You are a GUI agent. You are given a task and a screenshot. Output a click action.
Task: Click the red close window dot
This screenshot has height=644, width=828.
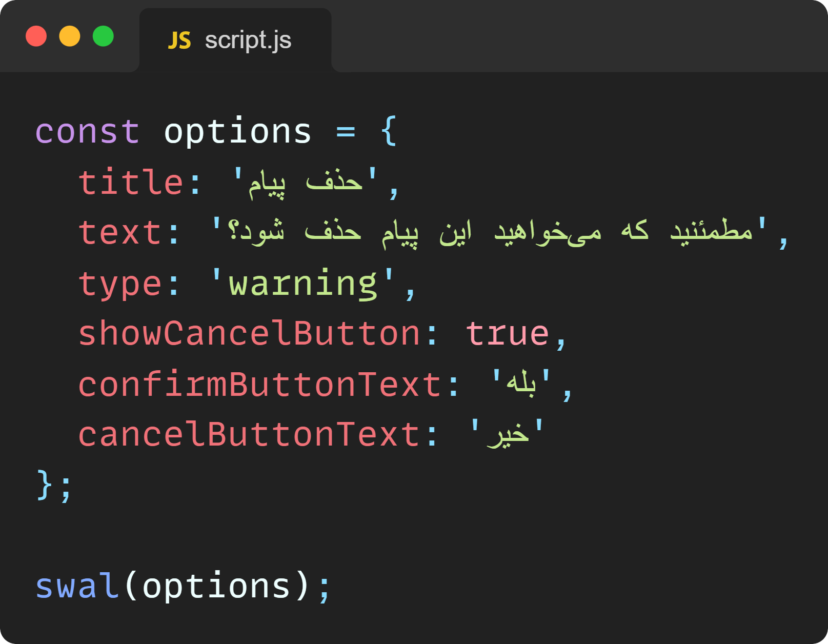(x=36, y=36)
